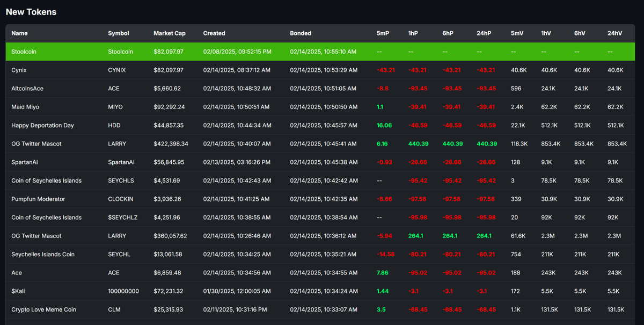Sort by the Name column header
The image size is (644, 325).
(x=19, y=33)
